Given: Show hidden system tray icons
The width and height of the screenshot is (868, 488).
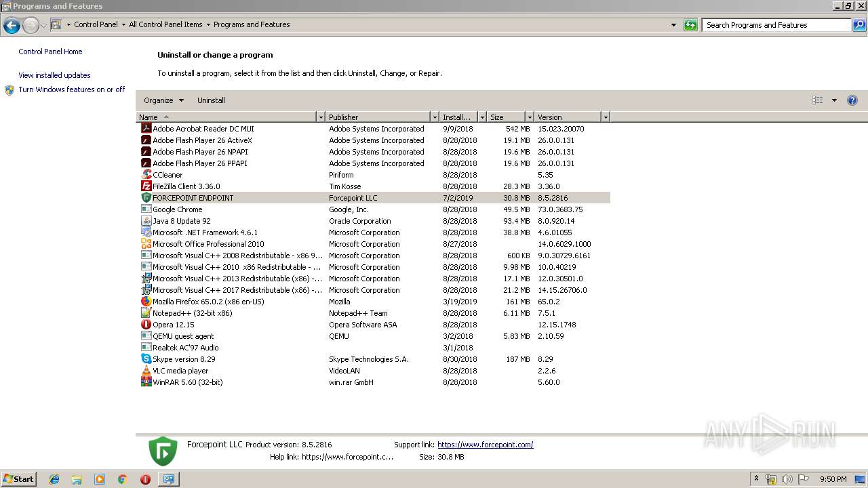Looking at the screenshot, I should 756,479.
